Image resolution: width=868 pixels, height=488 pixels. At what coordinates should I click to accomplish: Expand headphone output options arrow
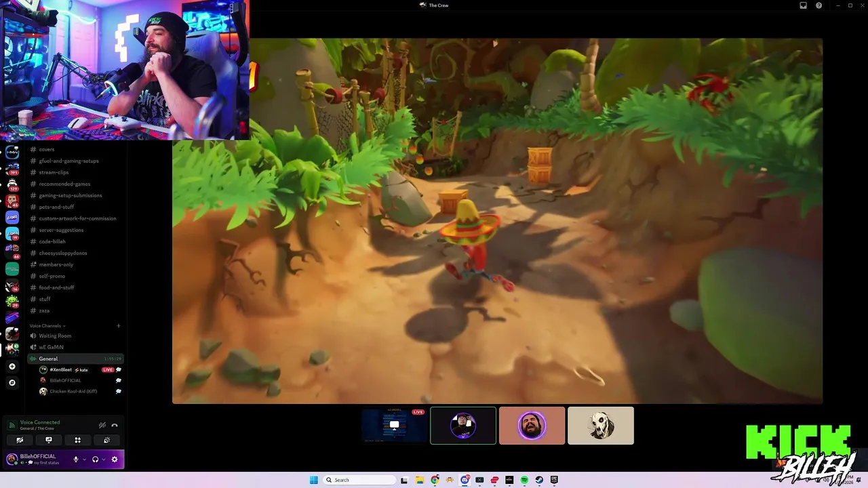[x=103, y=460]
